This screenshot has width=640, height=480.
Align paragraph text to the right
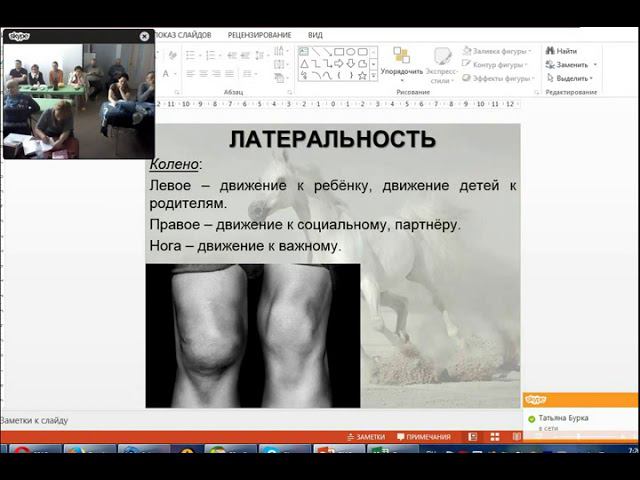216,74
